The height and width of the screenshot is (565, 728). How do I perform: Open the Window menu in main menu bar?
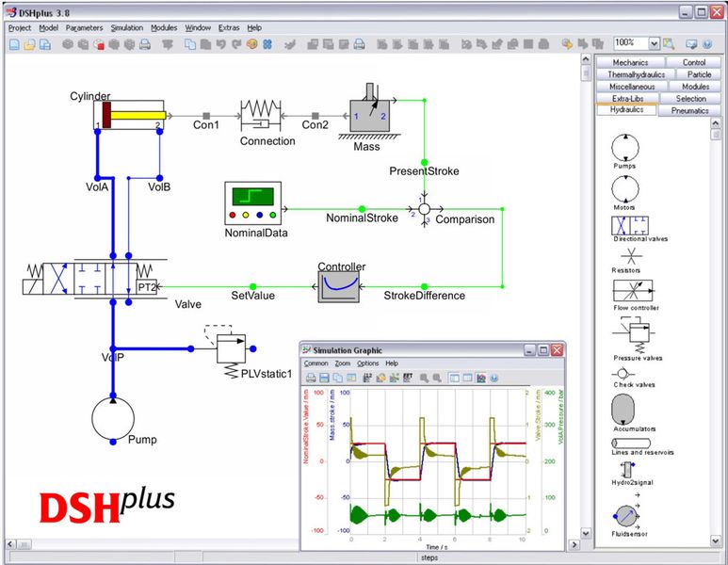(x=198, y=28)
